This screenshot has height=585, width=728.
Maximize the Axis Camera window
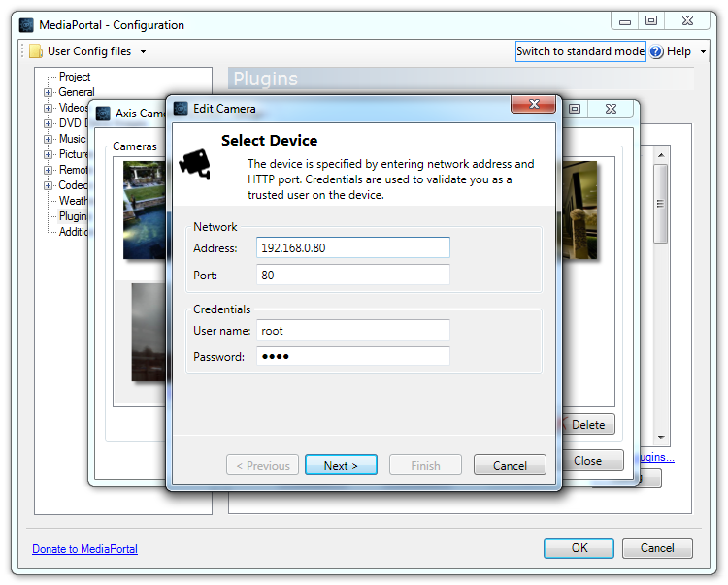pos(575,109)
